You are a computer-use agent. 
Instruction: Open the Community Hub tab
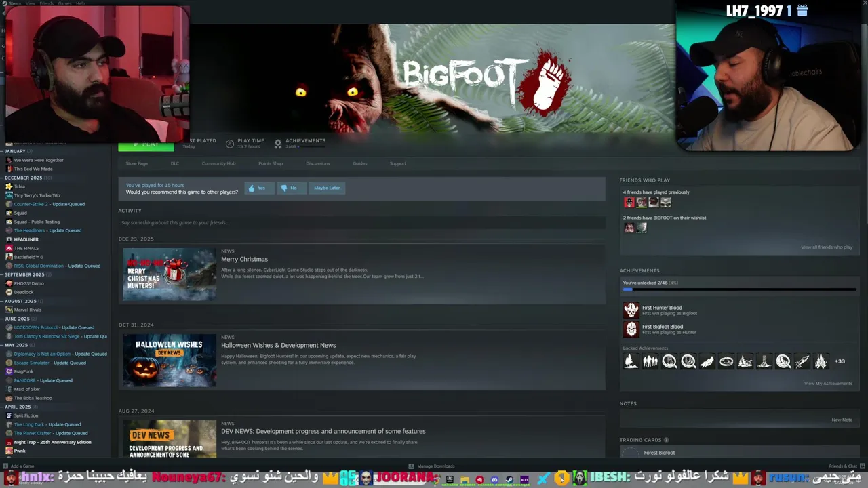[x=218, y=163]
